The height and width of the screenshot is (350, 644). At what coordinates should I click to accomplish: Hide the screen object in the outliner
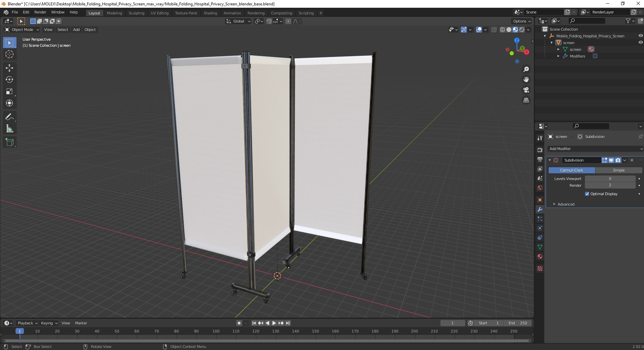click(640, 42)
